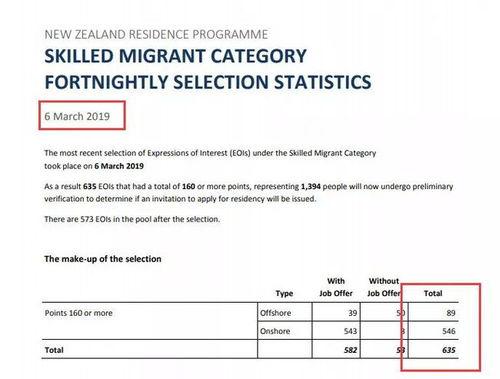Click the Onshore with job offer value 543
Viewport: 500px width, 379px height.
click(350, 331)
